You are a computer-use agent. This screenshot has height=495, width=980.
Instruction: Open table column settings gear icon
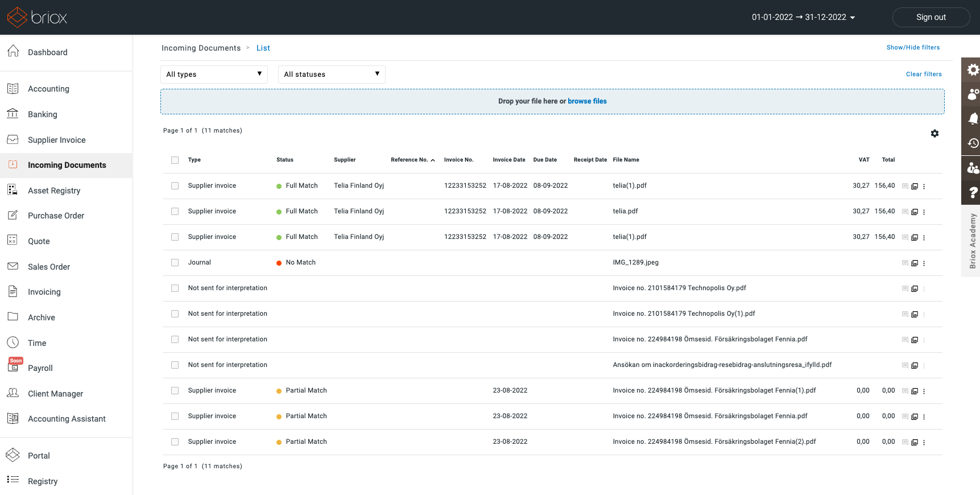click(x=934, y=134)
